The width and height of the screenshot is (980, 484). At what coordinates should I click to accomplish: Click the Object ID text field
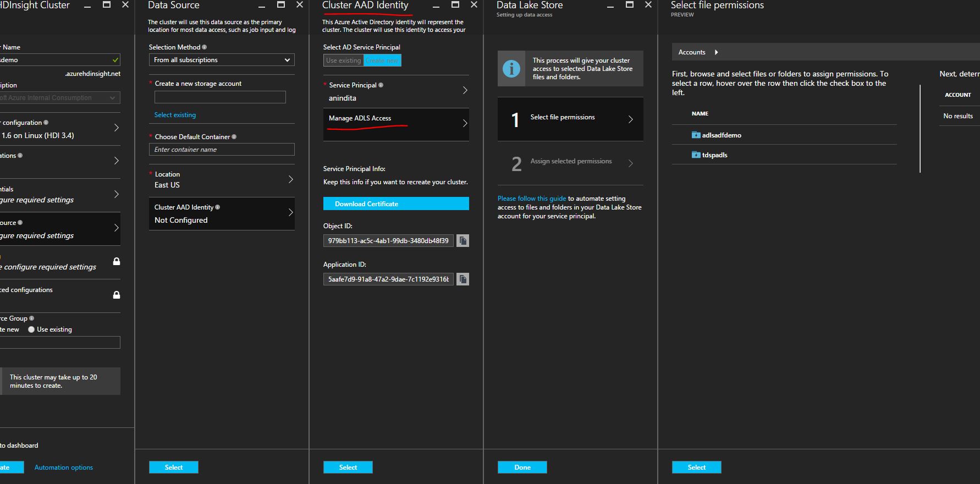pyautogui.click(x=388, y=241)
